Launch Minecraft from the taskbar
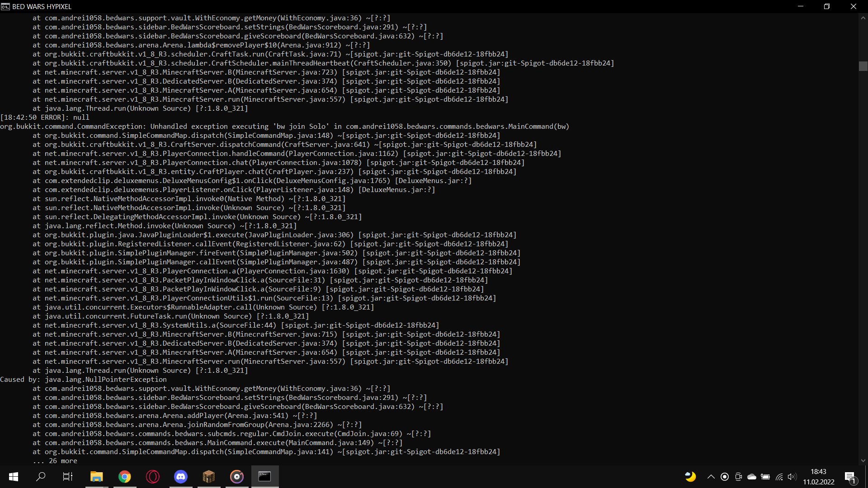 pyautogui.click(x=208, y=477)
